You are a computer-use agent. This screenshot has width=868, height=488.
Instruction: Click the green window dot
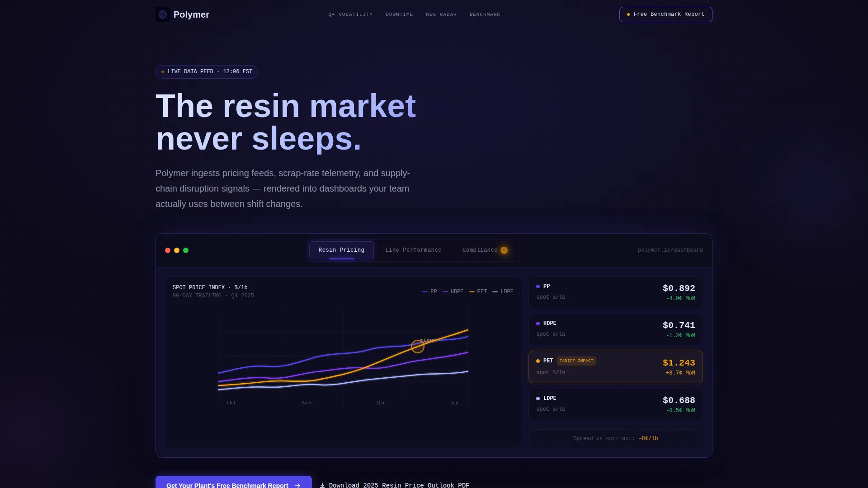[186, 250]
